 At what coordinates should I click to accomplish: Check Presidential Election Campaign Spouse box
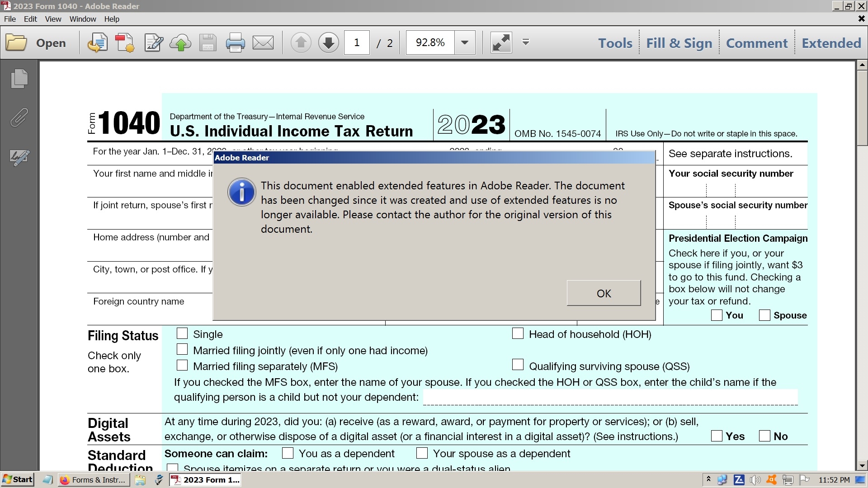764,315
